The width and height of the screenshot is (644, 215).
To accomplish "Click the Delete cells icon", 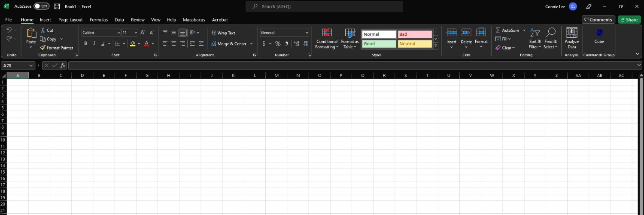I will coord(466,33).
